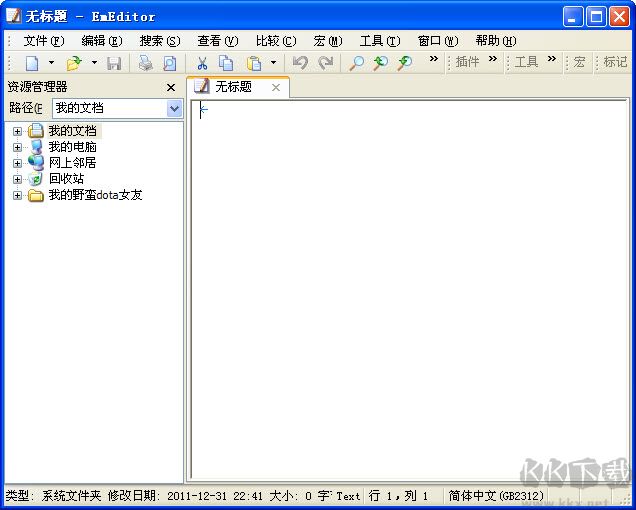Open the 路径 combo box dropdown arrow

click(174, 108)
